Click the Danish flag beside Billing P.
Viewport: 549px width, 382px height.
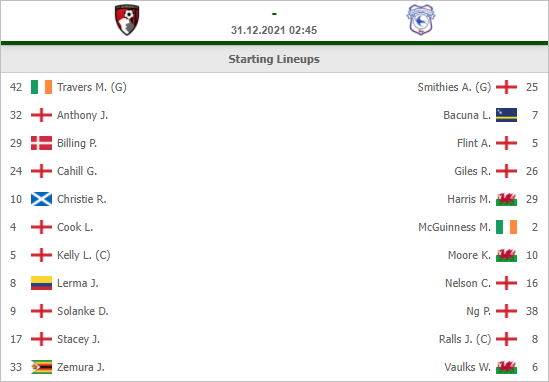[41, 143]
